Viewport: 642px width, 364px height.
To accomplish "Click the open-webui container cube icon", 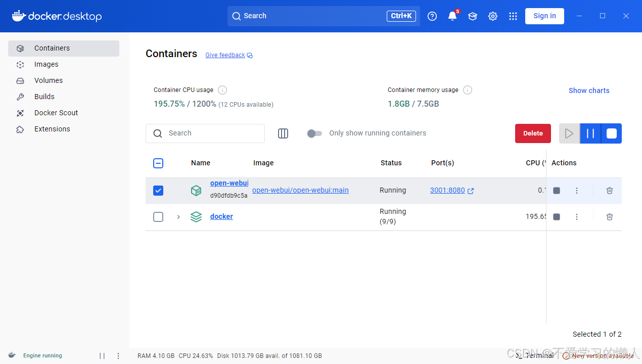I will (196, 191).
